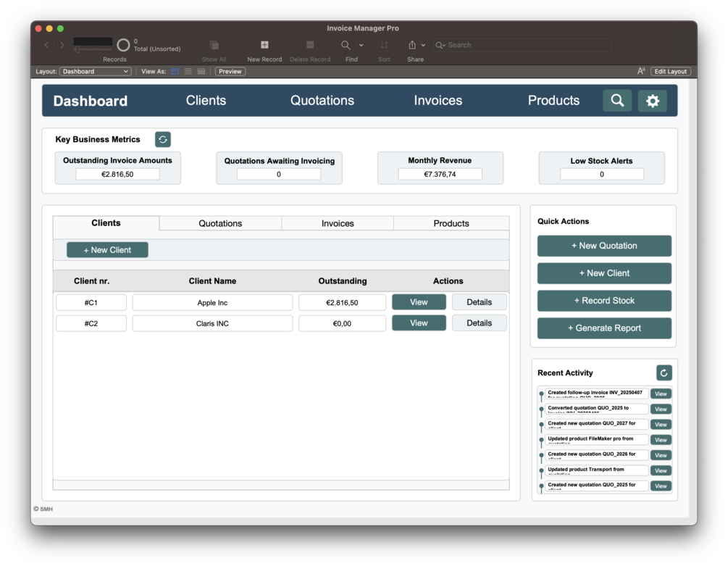Expand the Find options arrow
Image resolution: width=728 pixels, height=566 pixels.
[361, 45]
